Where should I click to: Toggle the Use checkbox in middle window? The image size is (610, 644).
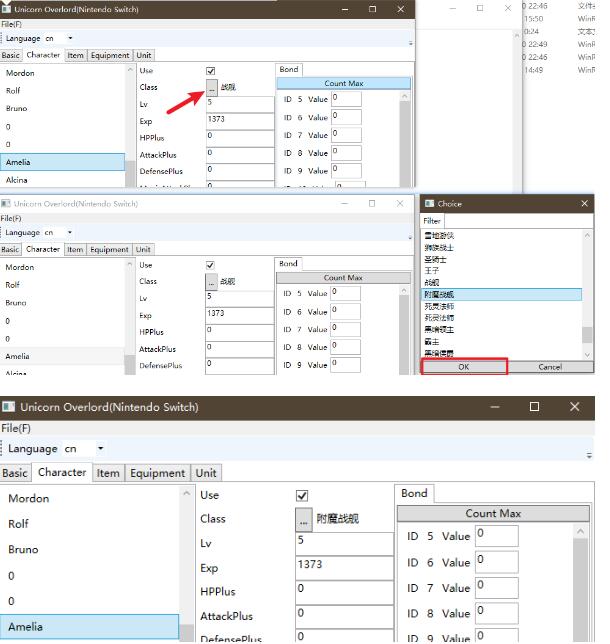[x=210, y=265]
